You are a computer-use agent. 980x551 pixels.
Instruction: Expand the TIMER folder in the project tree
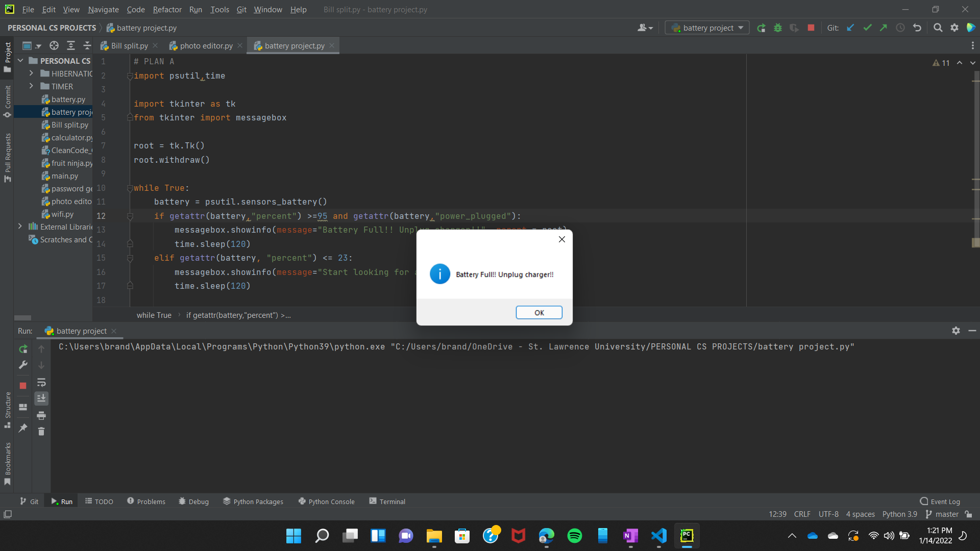(x=31, y=86)
